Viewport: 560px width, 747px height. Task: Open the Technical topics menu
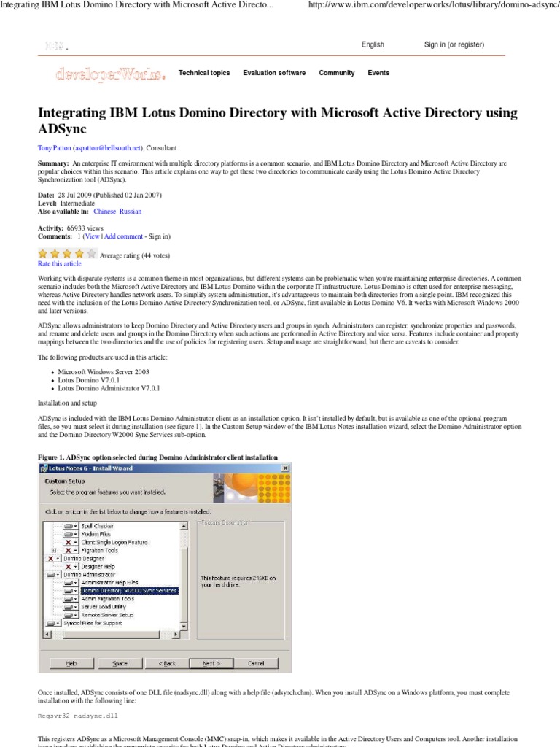pyautogui.click(x=204, y=73)
